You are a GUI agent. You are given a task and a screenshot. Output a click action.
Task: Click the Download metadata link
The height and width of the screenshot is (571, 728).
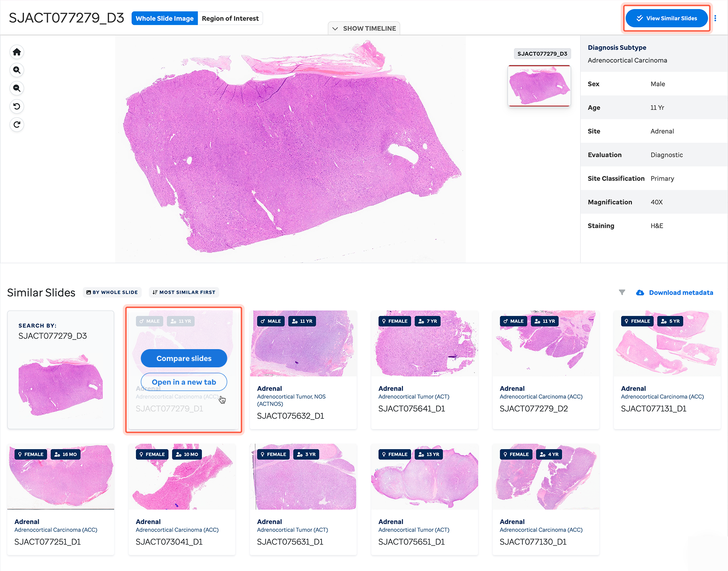click(x=681, y=293)
